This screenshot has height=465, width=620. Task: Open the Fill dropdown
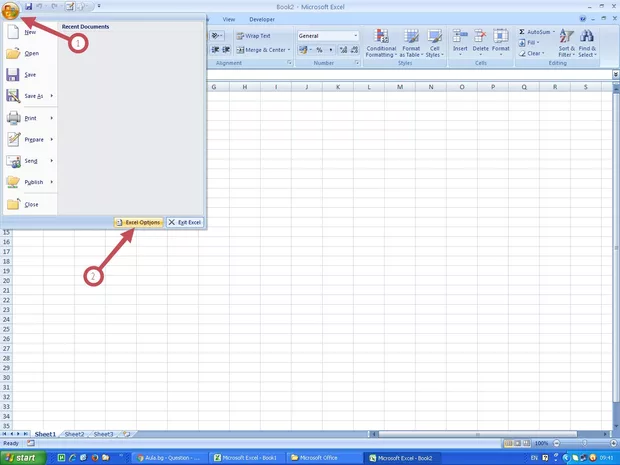pos(529,42)
